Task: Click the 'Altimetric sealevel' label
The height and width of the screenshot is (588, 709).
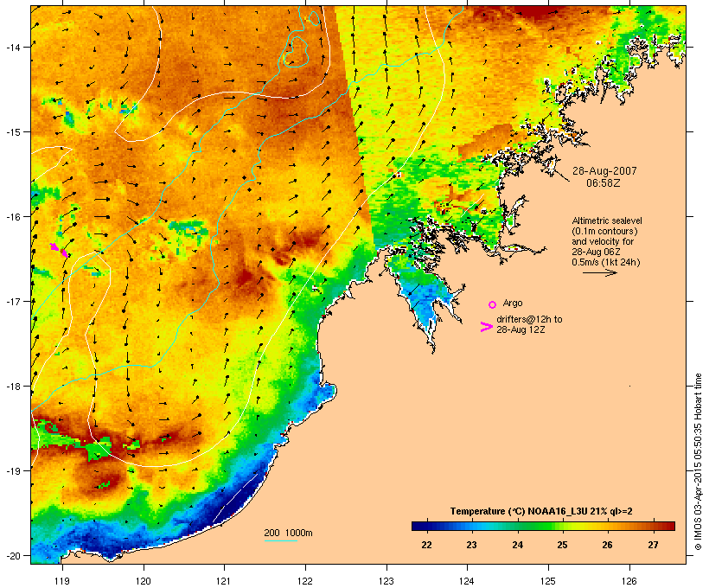Action: tap(607, 220)
